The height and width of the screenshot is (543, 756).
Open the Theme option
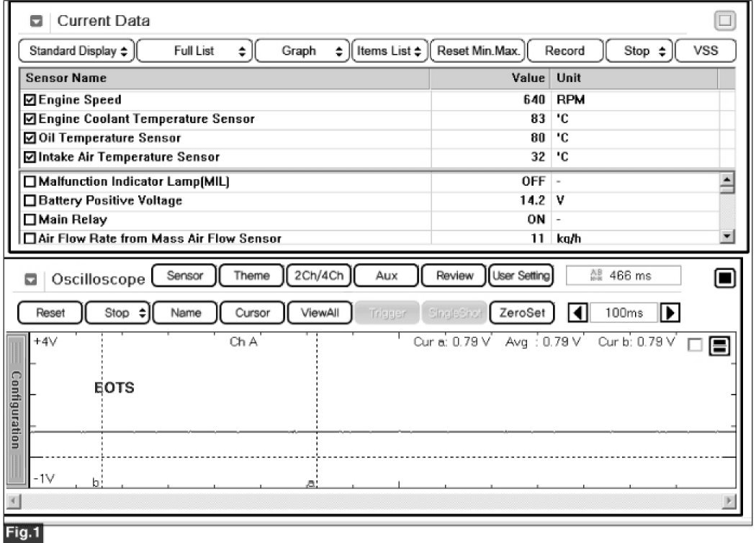pyautogui.click(x=252, y=275)
